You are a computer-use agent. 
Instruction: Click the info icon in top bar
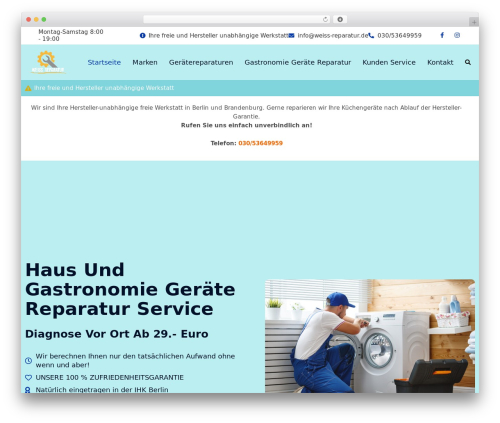pyautogui.click(x=143, y=35)
